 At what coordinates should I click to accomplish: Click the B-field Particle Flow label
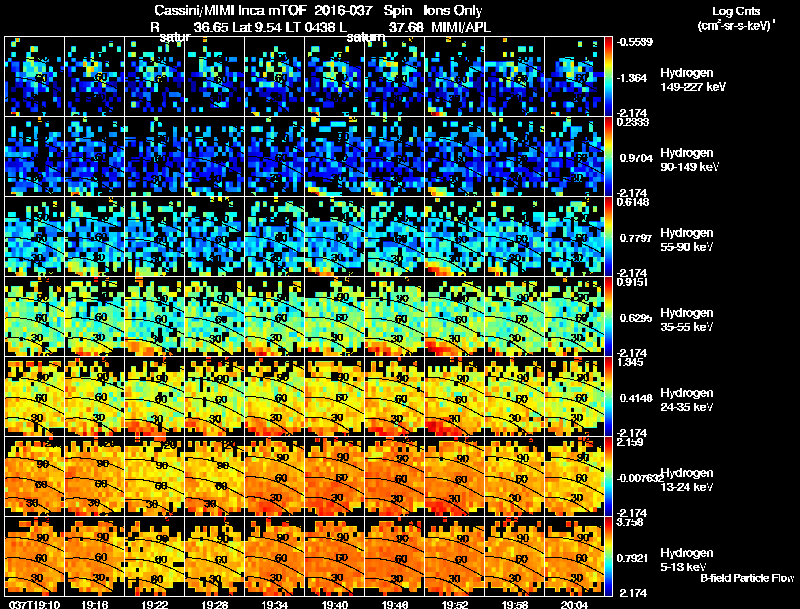pyautogui.click(x=747, y=578)
